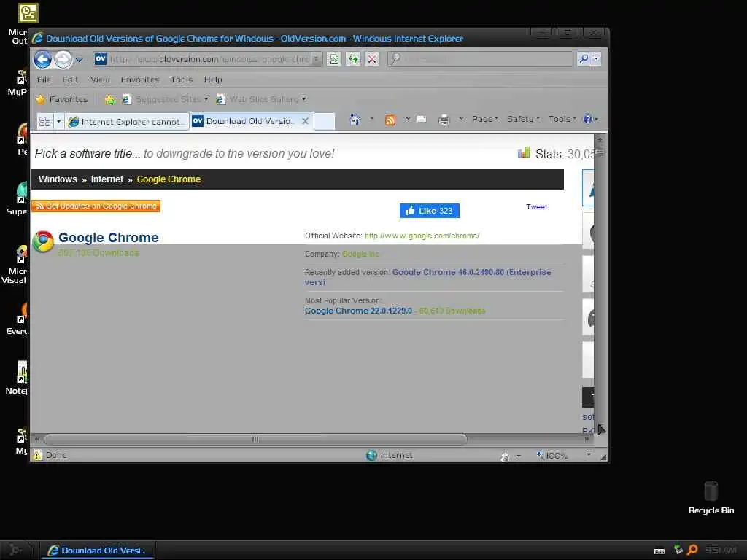
Task: Click the Google Chrome logo icon
Action: 43,241
